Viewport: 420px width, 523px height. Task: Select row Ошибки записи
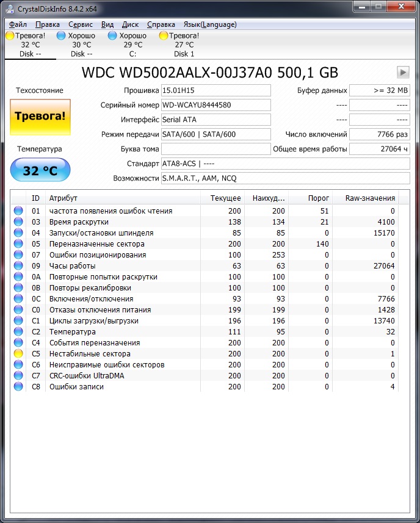pos(205,386)
